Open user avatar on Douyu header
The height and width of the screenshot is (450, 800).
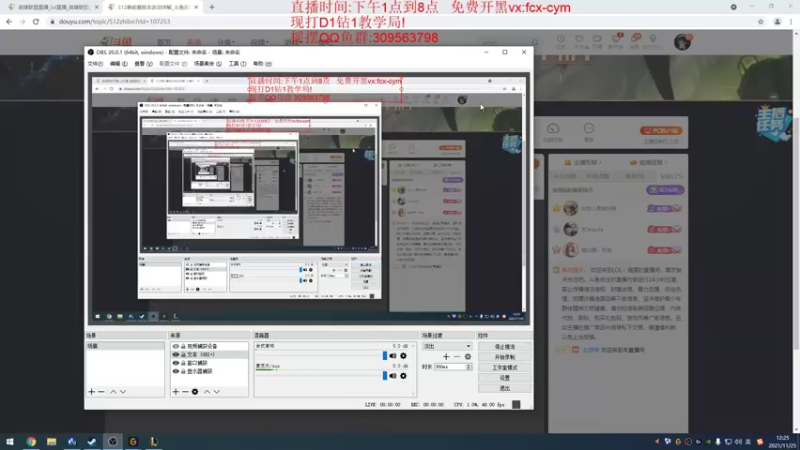click(682, 42)
